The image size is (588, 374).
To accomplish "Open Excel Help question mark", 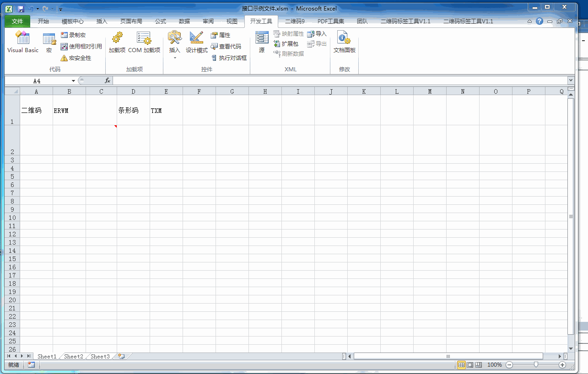I will tap(539, 21).
